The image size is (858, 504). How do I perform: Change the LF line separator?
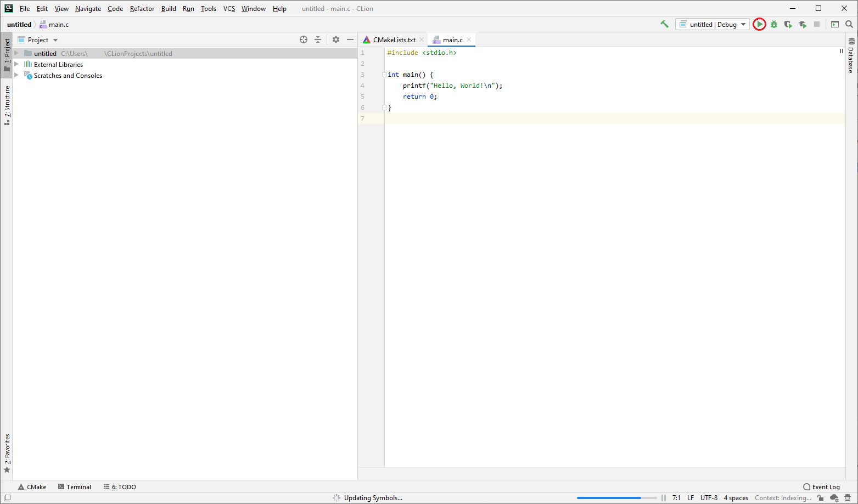pyautogui.click(x=690, y=498)
